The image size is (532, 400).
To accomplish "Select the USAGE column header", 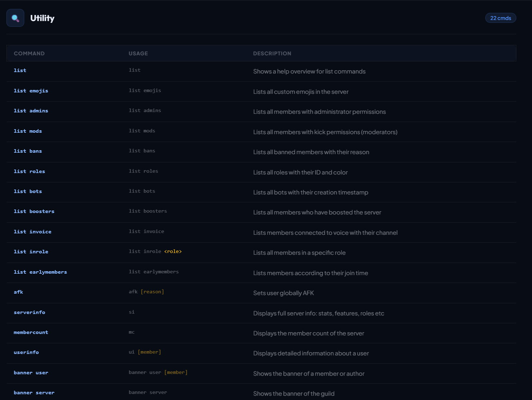I will click(138, 54).
